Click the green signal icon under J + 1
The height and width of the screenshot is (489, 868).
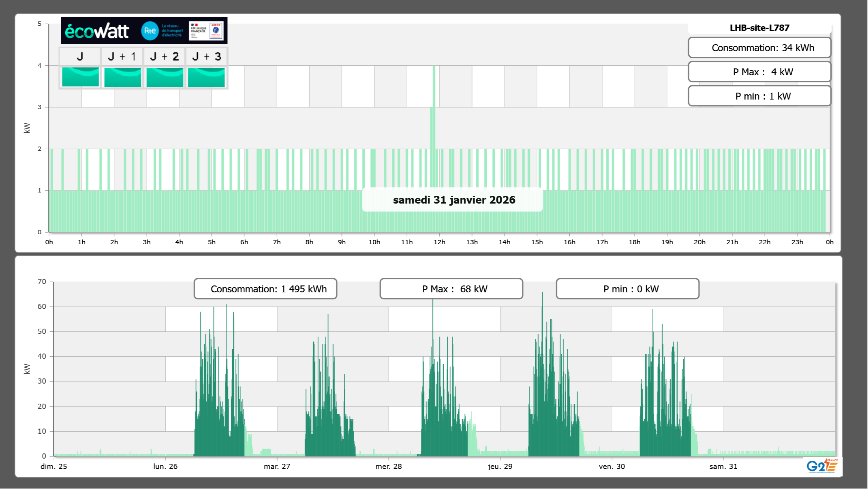122,77
